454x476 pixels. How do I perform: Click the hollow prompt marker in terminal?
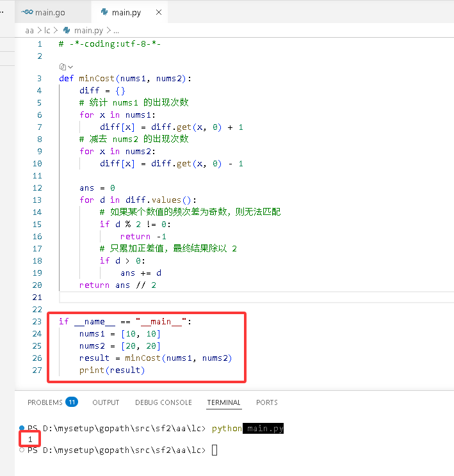[22, 450]
